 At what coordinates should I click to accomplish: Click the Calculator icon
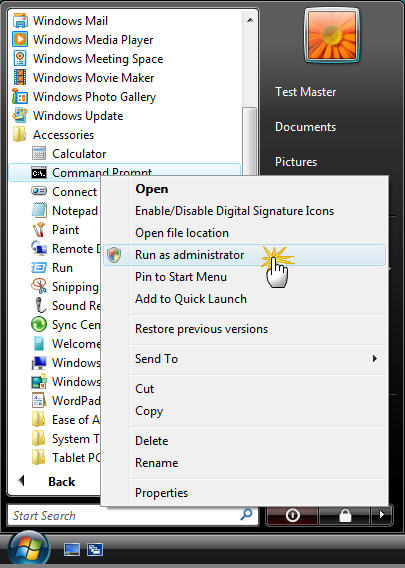(x=39, y=153)
